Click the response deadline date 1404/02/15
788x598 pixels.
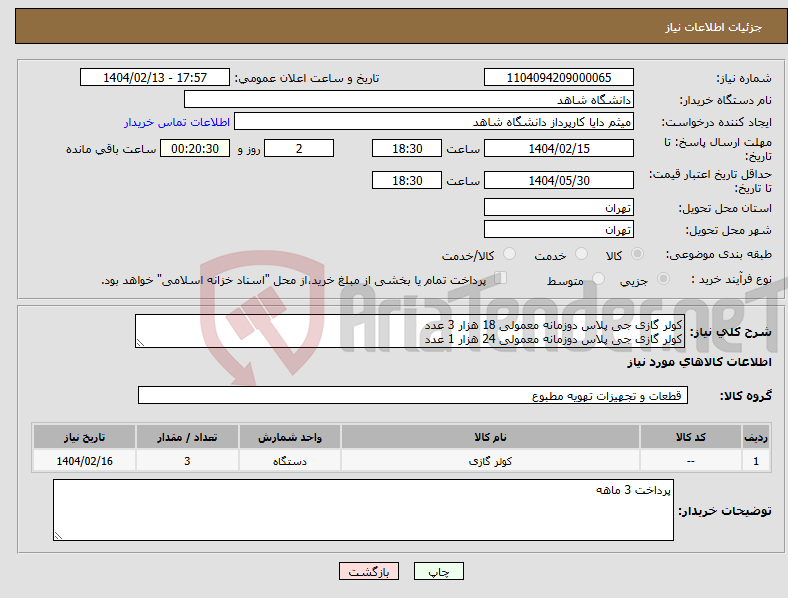coord(559,149)
